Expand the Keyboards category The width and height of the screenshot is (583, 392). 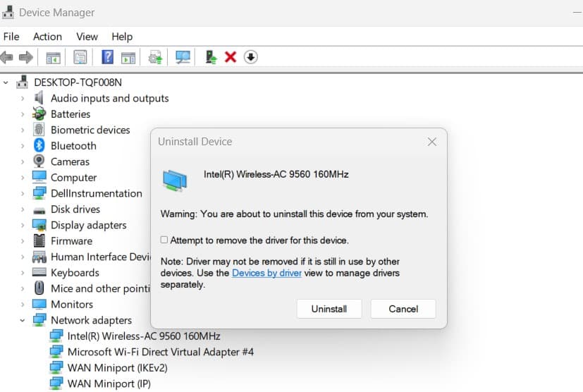(x=23, y=273)
